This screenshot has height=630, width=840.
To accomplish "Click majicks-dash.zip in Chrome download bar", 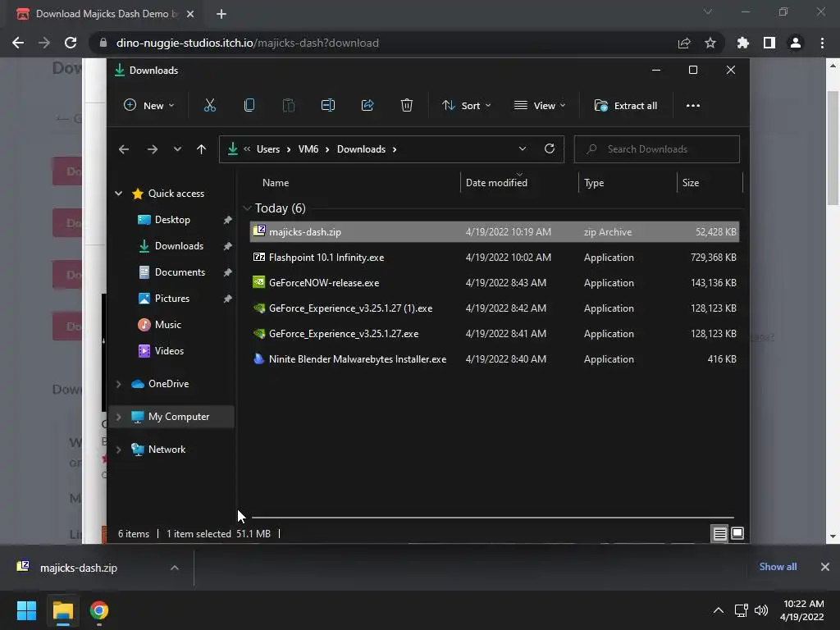I will pyautogui.click(x=78, y=568).
